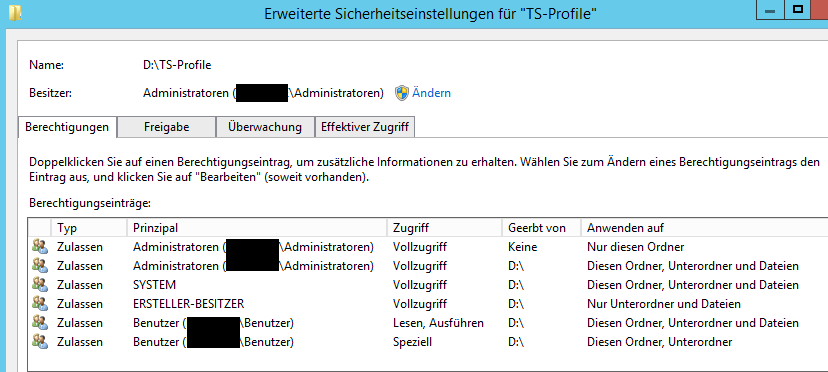The image size is (828, 372).
Task: Switch to the Freigabe tab
Action: point(166,127)
